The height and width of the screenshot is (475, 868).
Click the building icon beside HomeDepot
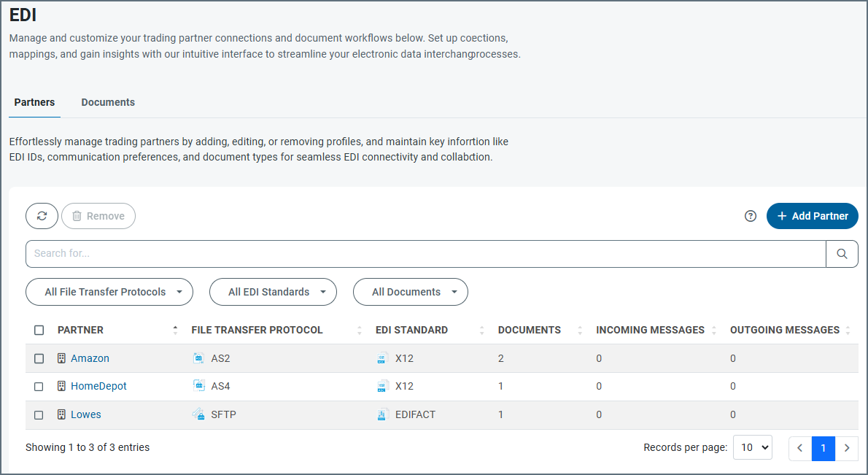tap(61, 386)
